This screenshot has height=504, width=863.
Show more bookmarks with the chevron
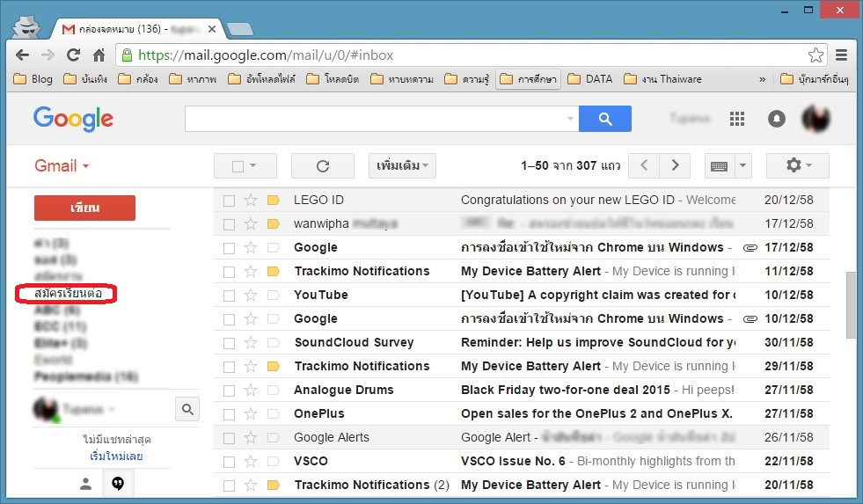click(x=763, y=79)
